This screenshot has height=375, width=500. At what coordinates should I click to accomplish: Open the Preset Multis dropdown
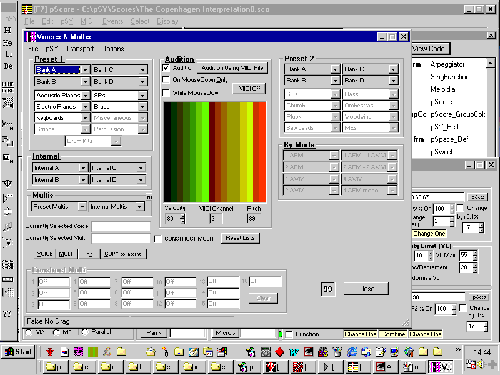tap(82, 207)
